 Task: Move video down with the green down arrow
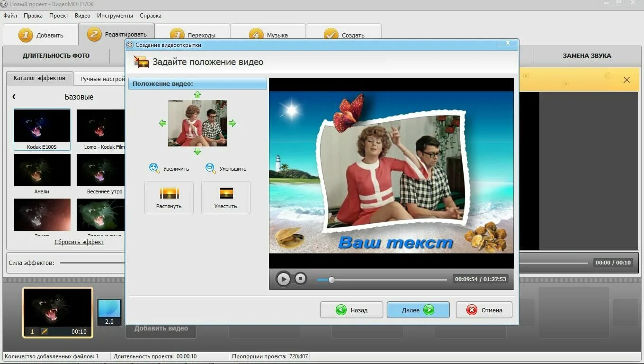tap(197, 151)
